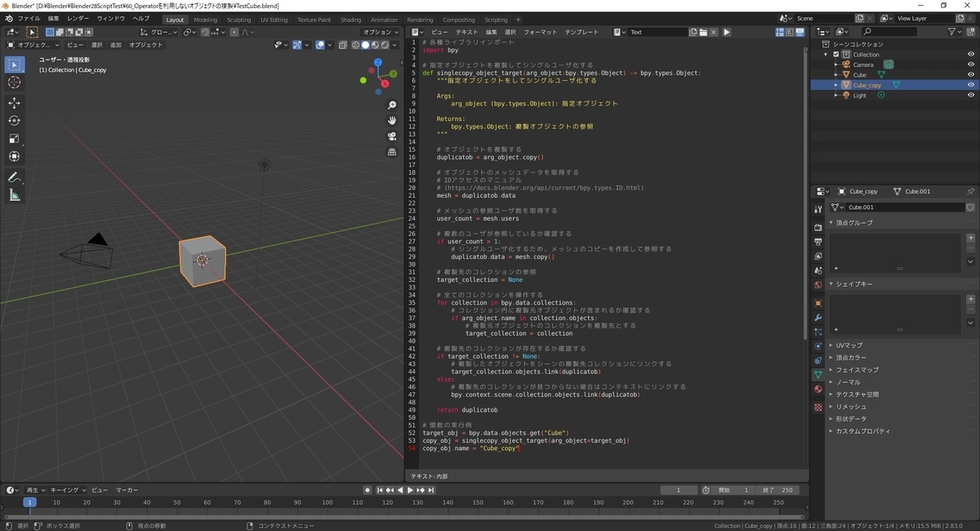Expand UV Maps panel

click(x=849, y=346)
